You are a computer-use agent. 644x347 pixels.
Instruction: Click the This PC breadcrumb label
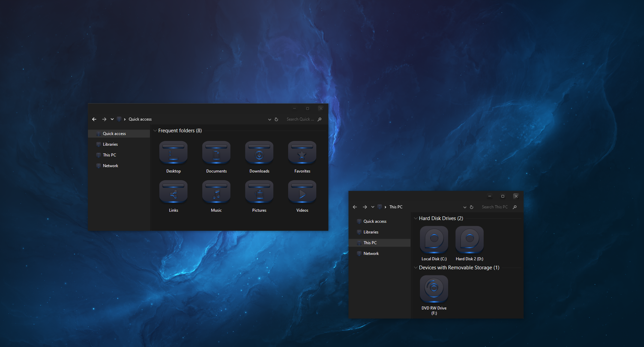pyautogui.click(x=396, y=207)
